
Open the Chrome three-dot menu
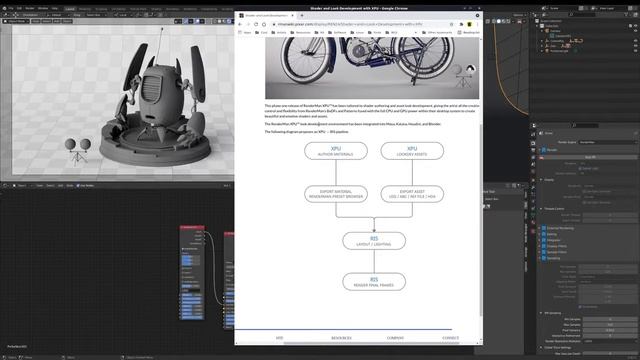pyautogui.click(x=478, y=24)
